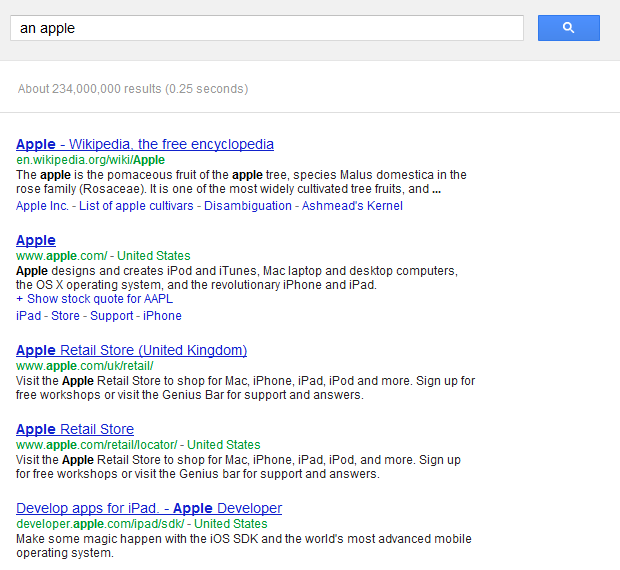Open the 'Disambiguation' sublink
Screen dimensions: 620x570
pos(248,206)
